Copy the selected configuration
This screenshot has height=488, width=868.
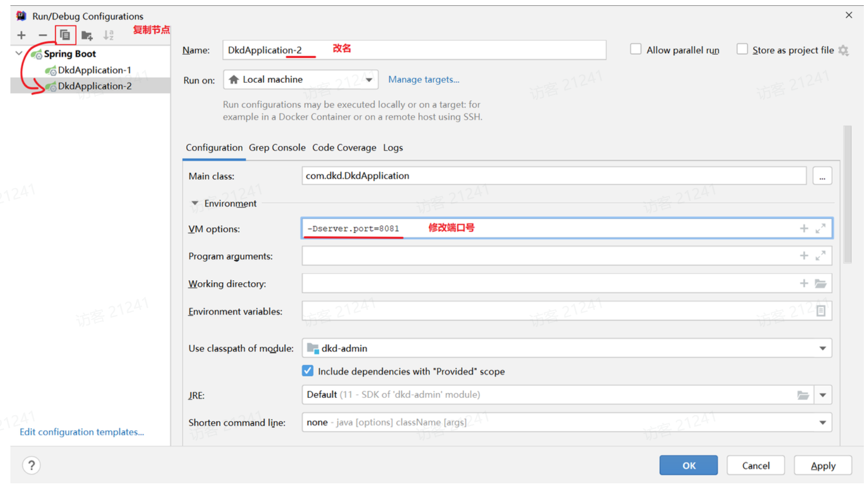click(x=65, y=35)
